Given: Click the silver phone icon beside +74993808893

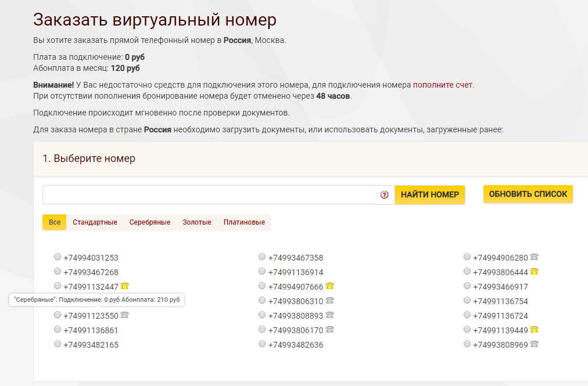Looking at the screenshot, I should (x=329, y=315).
